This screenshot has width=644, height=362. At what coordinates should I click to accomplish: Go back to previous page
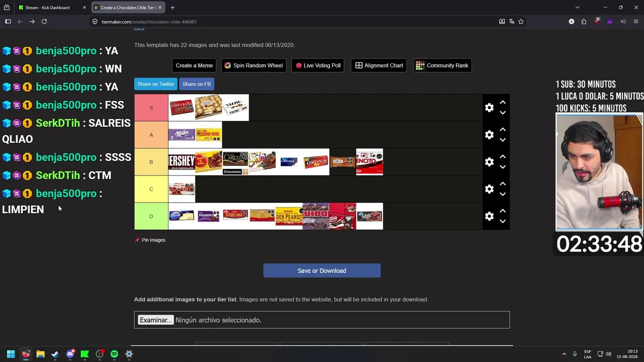(x=20, y=22)
